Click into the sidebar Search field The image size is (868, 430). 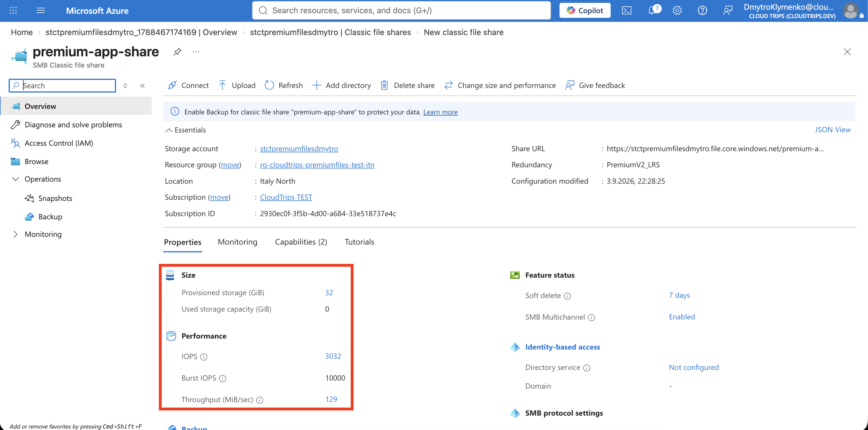(62, 86)
